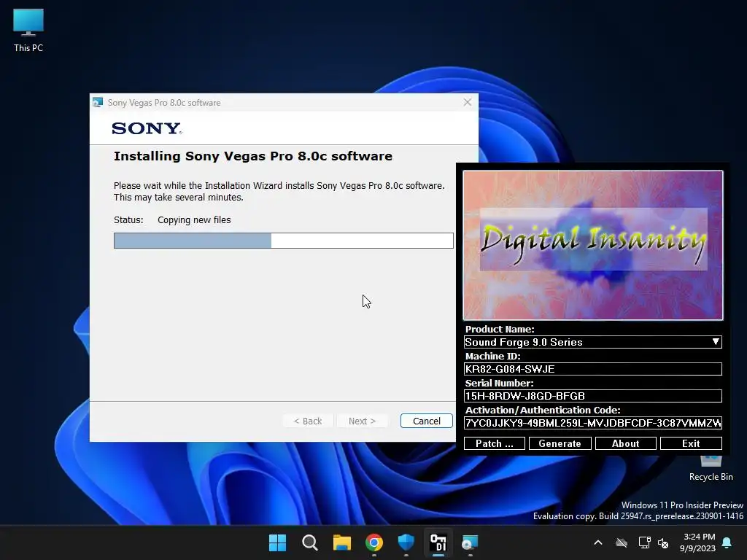The height and width of the screenshot is (560, 747).
Task: Open the This PC desktop icon
Action: pyautogui.click(x=28, y=31)
